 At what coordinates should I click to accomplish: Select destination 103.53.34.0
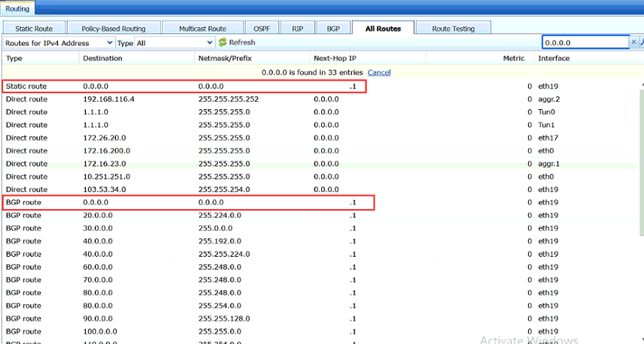point(104,190)
